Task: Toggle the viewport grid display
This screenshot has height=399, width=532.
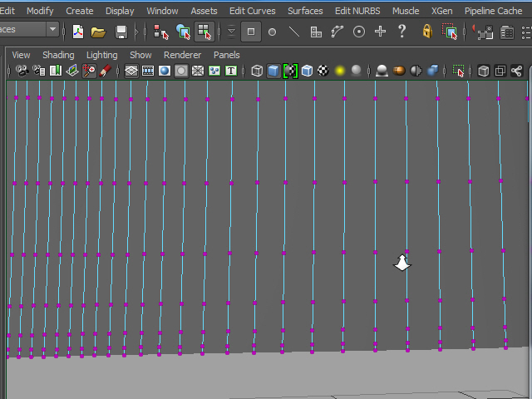Action: point(131,71)
